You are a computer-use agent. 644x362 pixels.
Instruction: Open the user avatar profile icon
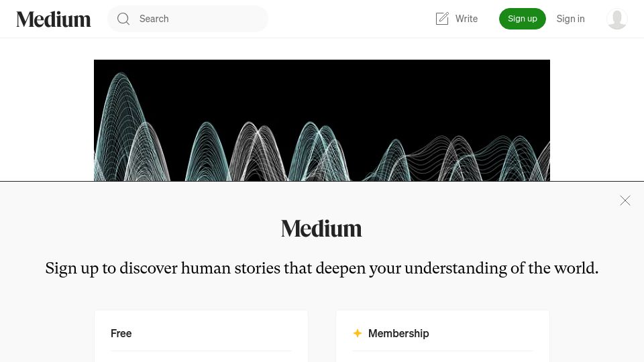617,19
